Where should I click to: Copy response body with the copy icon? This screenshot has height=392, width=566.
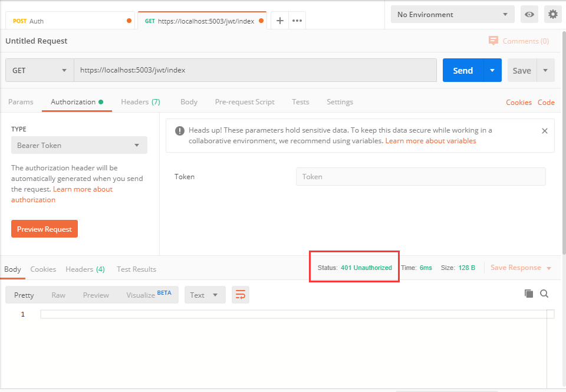(529, 294)
